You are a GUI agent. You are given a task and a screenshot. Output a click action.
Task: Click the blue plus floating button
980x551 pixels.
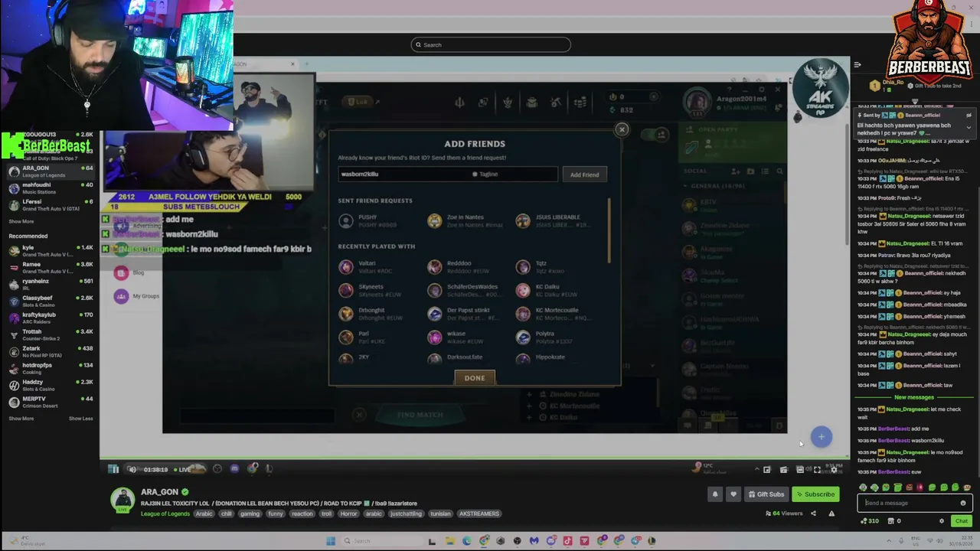821,437
